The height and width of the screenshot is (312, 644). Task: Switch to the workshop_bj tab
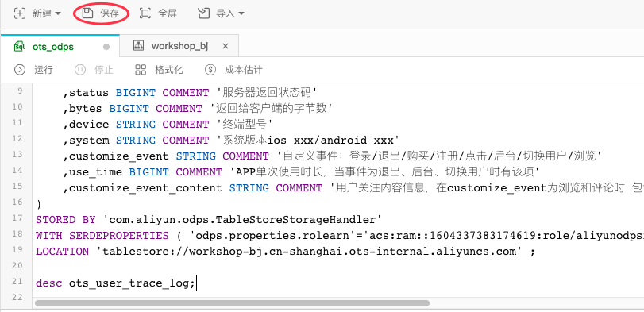[179, 46]
